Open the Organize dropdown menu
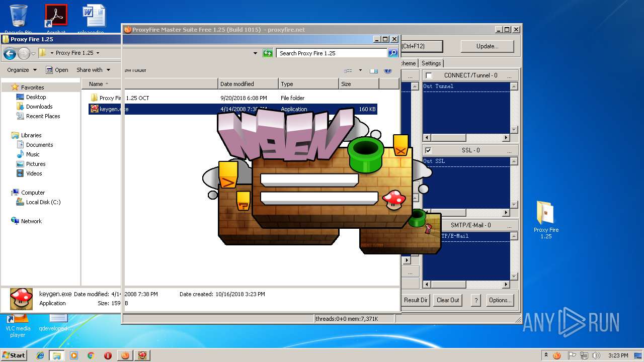The image size is (644, 362). point(22,70)
